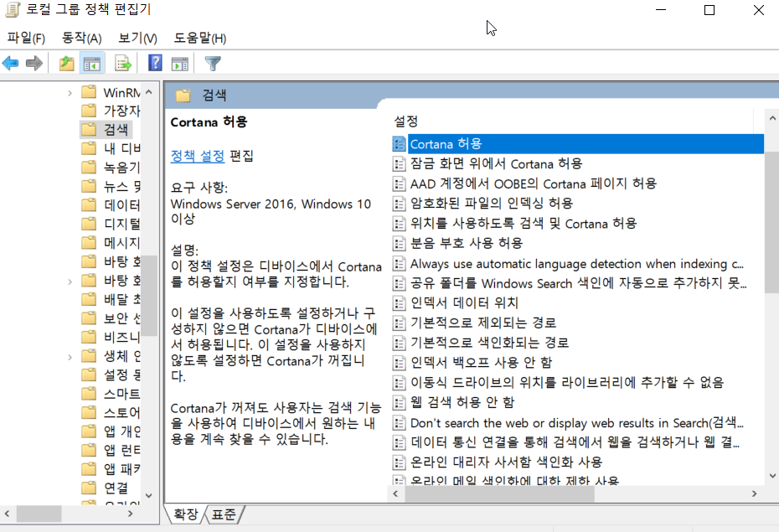Screen dimensions: 779x532
Task: Select 온라인 대리자 사서함 색인화 사용 policy
Action: pos(506,462)
